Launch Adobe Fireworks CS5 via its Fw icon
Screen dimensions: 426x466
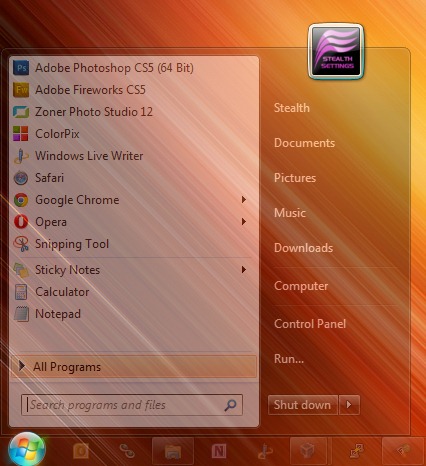[x=21, y=90]
